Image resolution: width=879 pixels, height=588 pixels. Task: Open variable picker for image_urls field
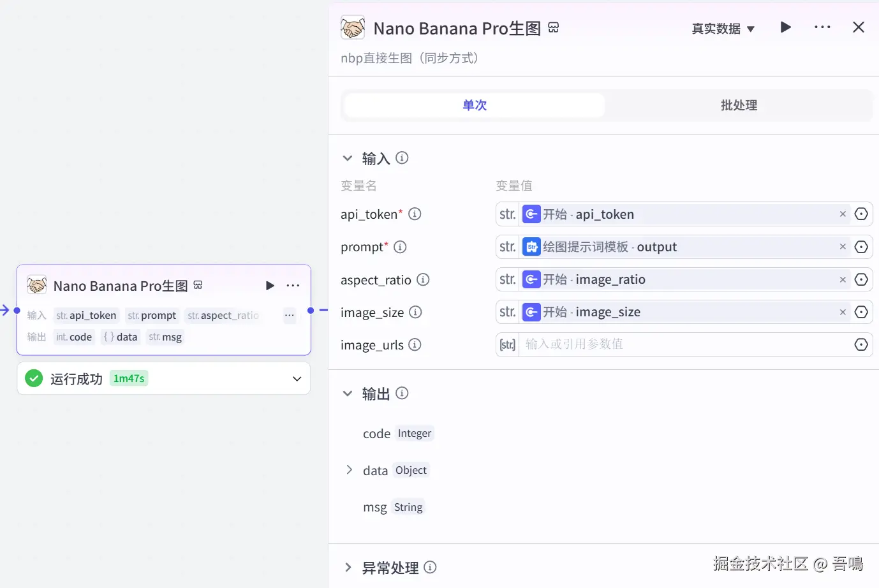coord(861,344)
